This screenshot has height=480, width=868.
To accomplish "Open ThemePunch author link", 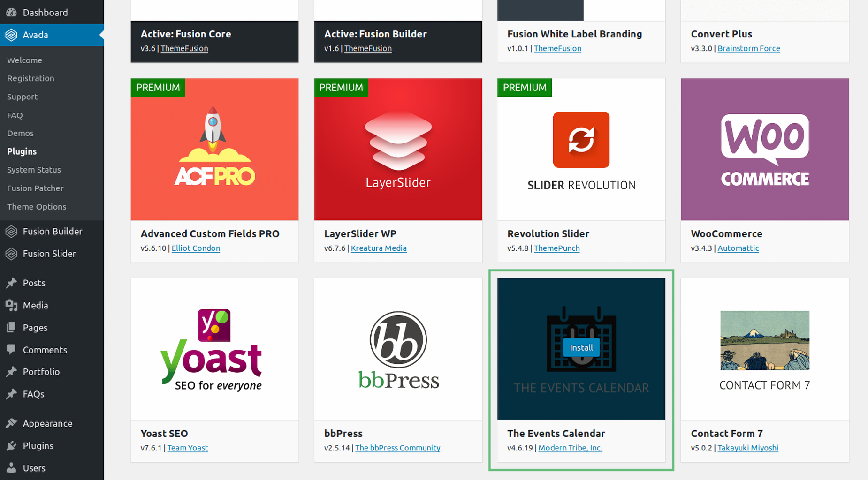I will coord(556,248).
